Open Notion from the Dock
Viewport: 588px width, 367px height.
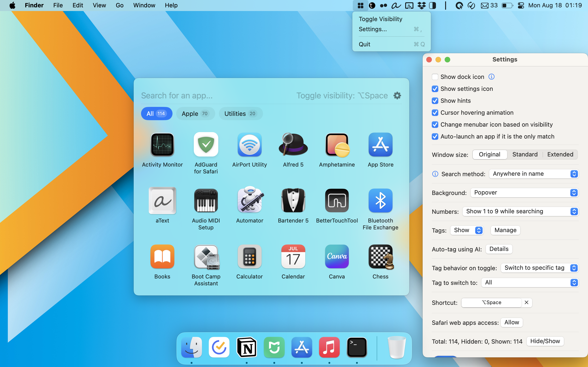click(x=247, y=347)
